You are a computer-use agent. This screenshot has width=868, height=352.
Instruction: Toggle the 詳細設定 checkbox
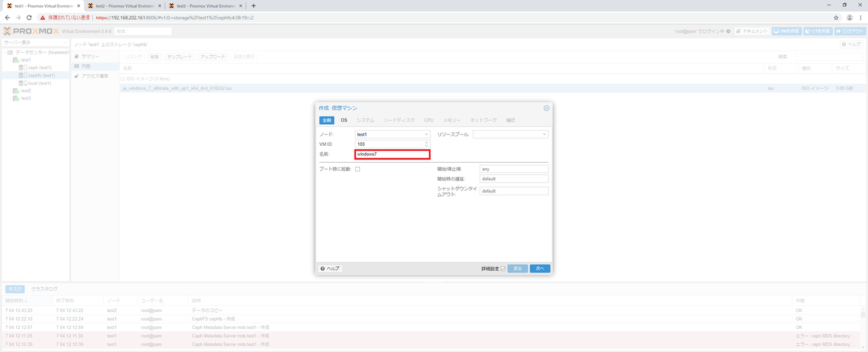pos(502,269)
